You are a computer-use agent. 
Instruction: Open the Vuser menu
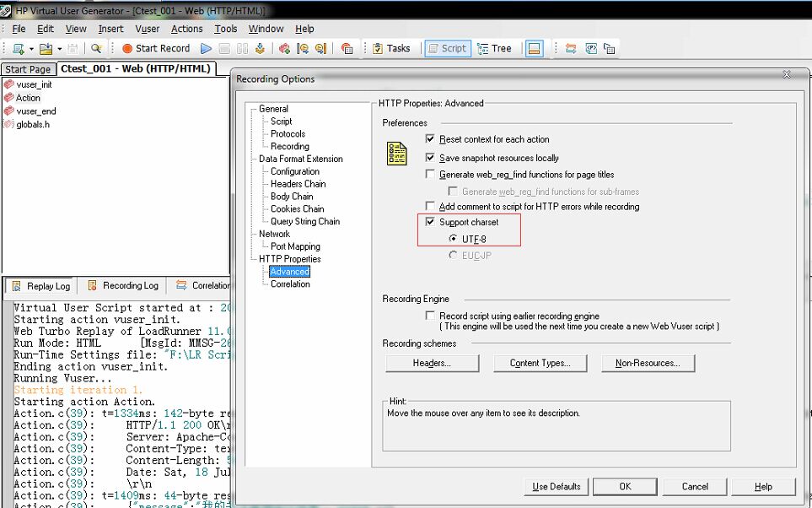click(147, 29)
